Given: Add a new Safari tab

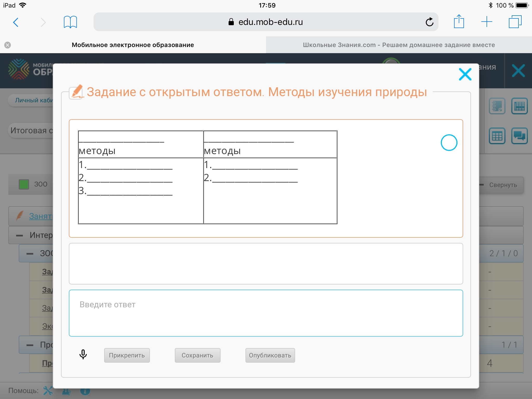Looking at the screenshot, I should 487,22.
